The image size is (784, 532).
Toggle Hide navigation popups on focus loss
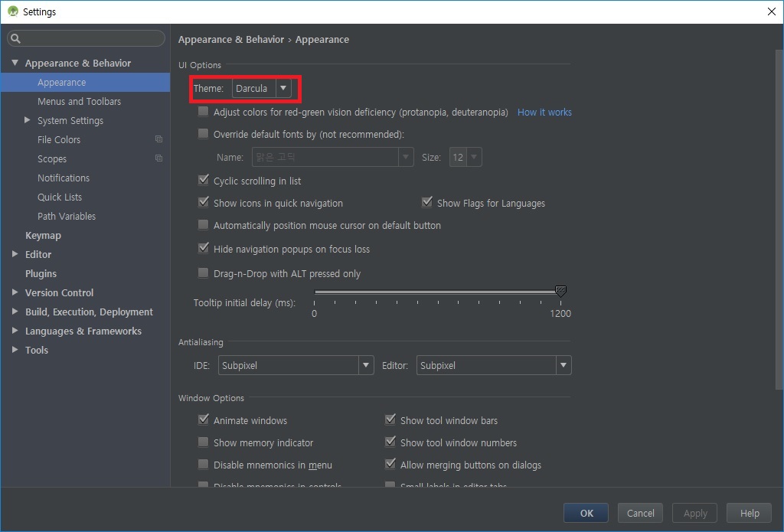204,249
